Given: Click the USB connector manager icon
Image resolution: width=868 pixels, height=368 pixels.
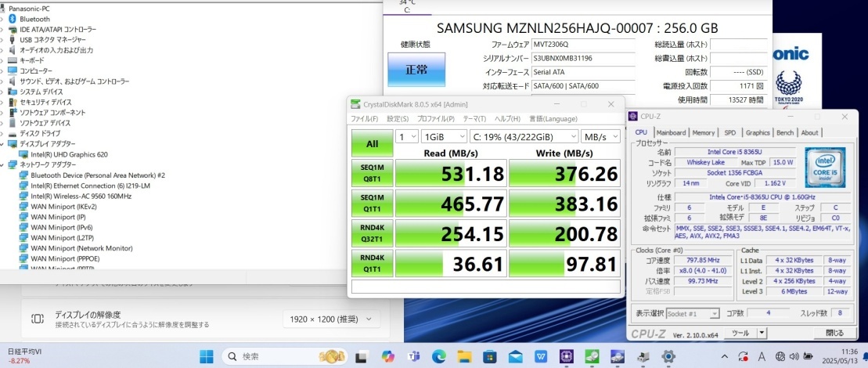Looking at the screenshot, I should tap(13, 40).
